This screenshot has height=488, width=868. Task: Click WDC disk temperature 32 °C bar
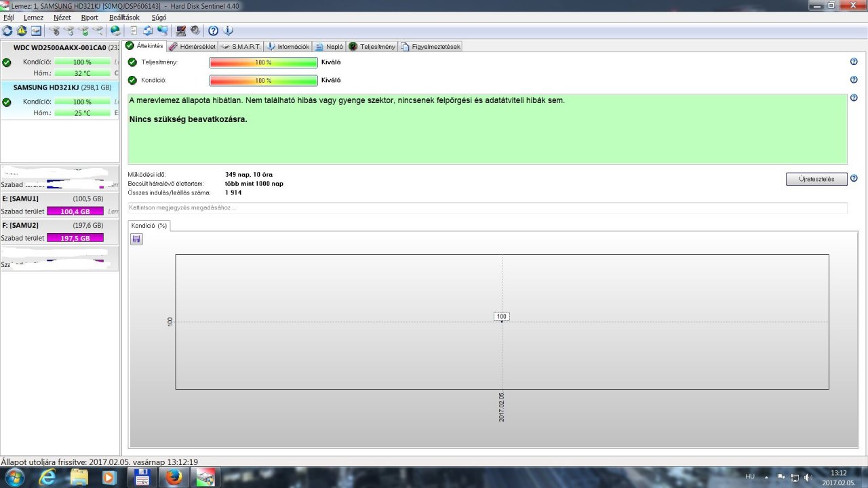tap(82, 73)
